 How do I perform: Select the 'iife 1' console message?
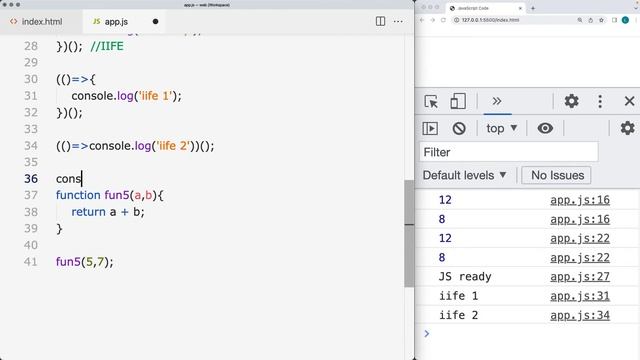pyautogui.click(x=458, y=296)
